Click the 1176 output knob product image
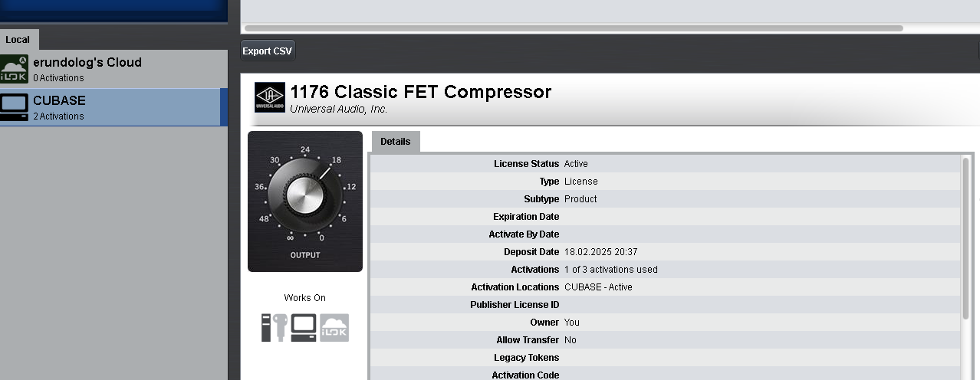The height and width of the screenshot is (380, 980). (x=305, y=201)
